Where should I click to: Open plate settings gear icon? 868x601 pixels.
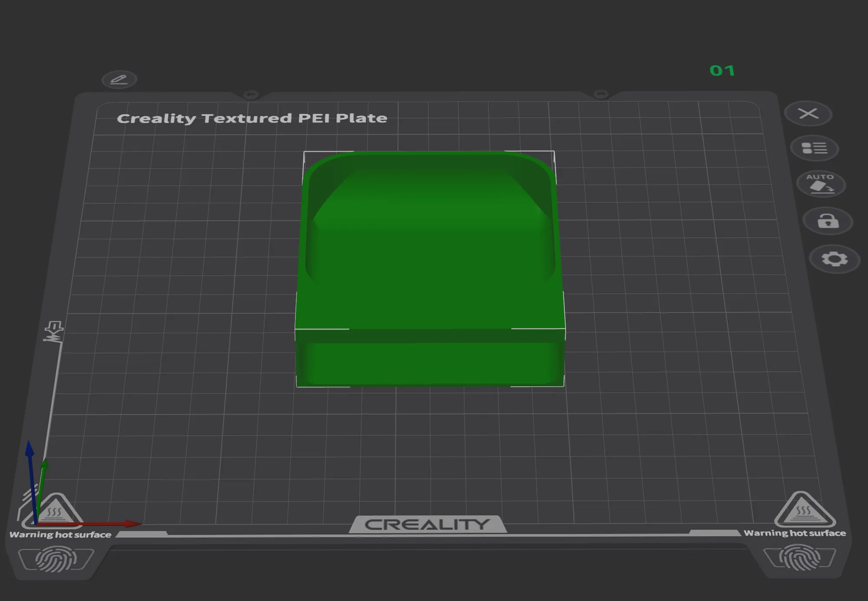[835, 259]
